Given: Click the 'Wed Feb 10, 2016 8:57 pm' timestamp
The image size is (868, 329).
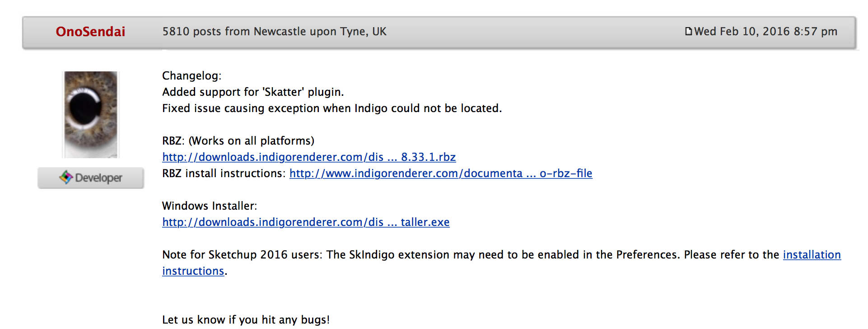Looking at the screenshot, I should pos(765,31).
